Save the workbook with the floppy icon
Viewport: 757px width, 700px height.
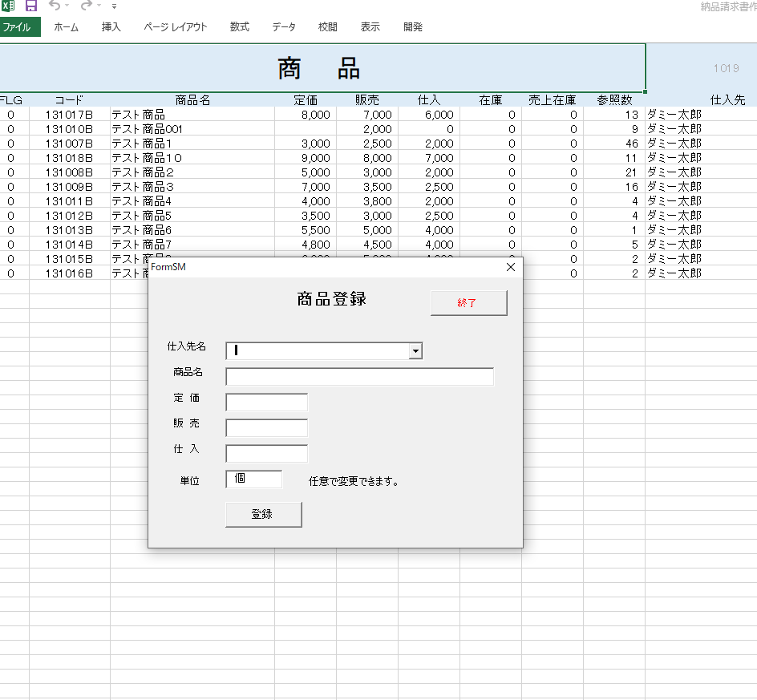coord(31,6)
